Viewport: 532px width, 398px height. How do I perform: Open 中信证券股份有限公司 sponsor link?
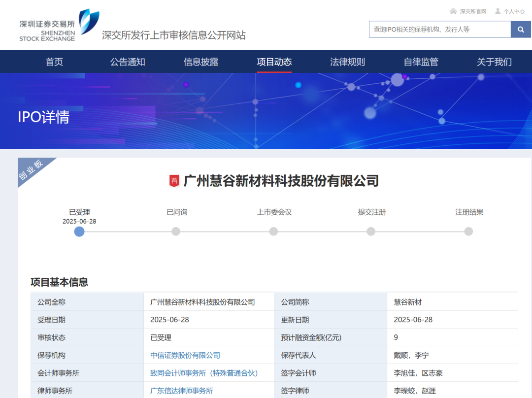click(185, 355)
